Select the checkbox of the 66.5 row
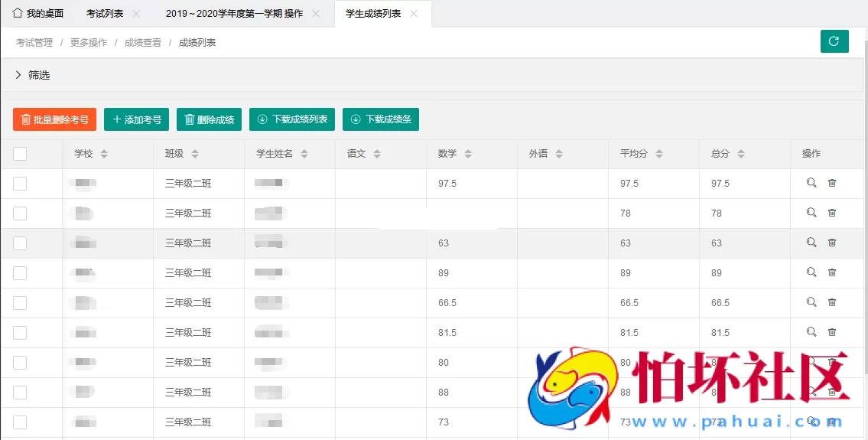The image size is (868, 440). coord(20,303)
